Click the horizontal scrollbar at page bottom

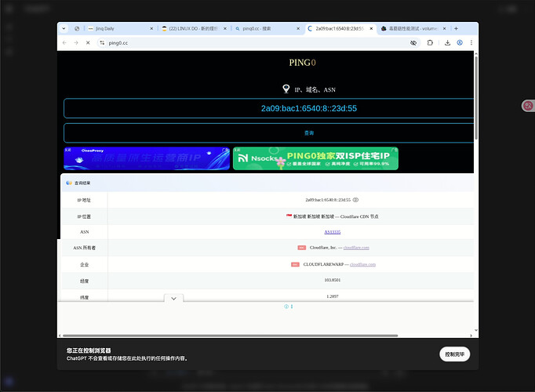pos(231,336)
